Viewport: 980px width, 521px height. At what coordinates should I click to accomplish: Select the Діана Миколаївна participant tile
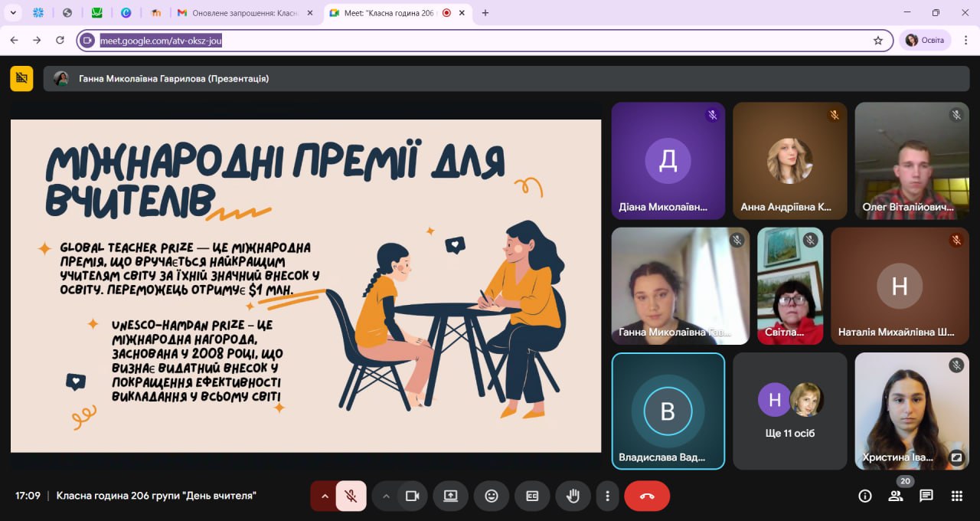pos(668,161)
